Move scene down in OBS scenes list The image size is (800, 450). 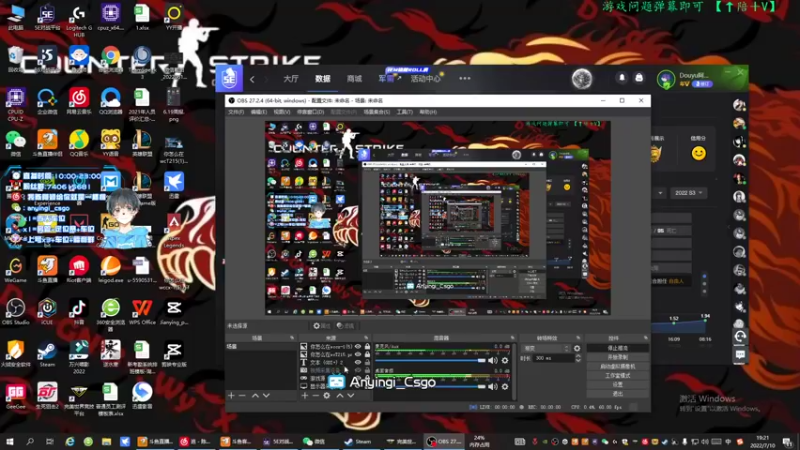(x=266, y=396)
